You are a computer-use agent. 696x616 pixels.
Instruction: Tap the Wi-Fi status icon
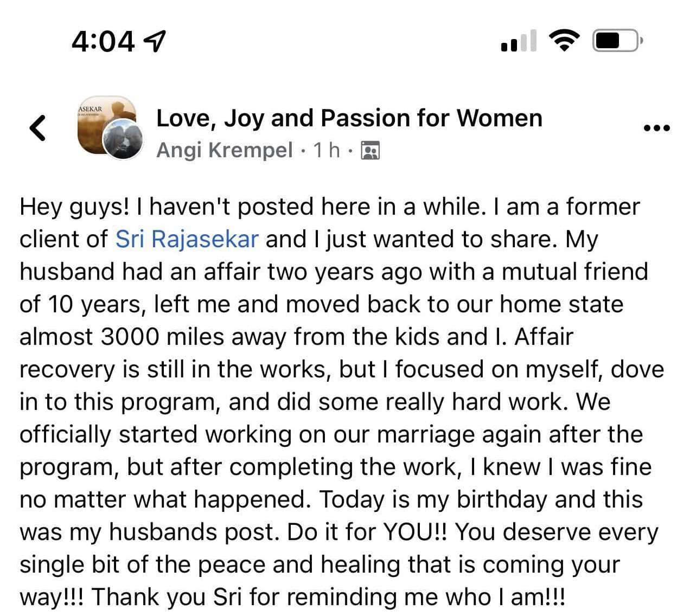[x=564, y=40]
